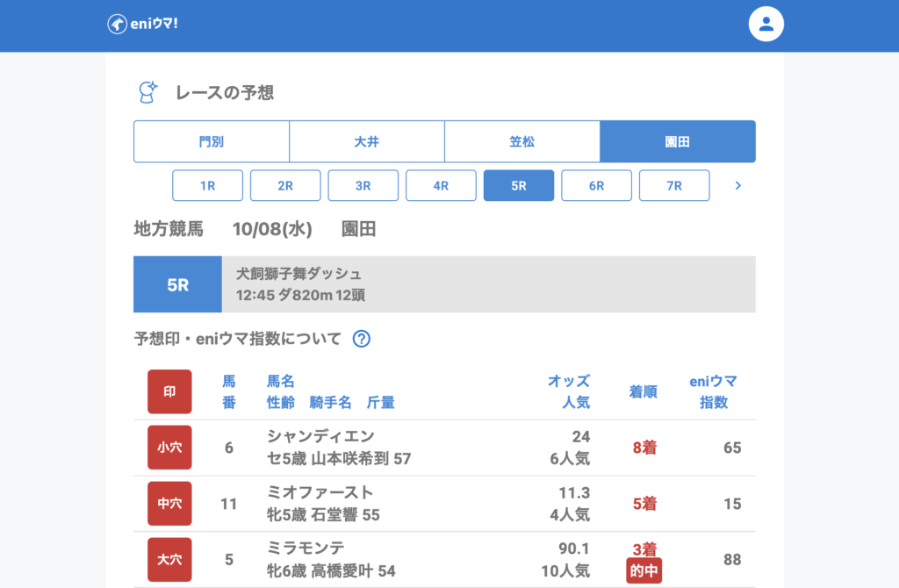The height and width of the screenshot is (588, 899).
Task: Click the 中穴 mark badge
Action: tap(169, 504)
